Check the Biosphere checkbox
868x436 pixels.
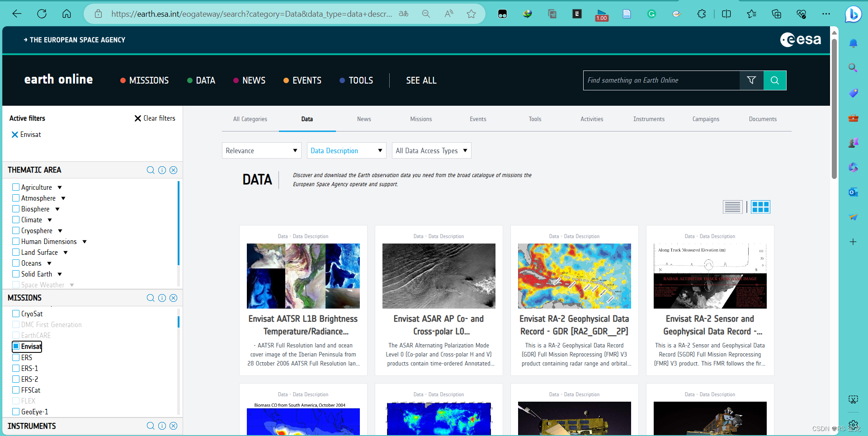pyautogui.click(x=16, y=209)
